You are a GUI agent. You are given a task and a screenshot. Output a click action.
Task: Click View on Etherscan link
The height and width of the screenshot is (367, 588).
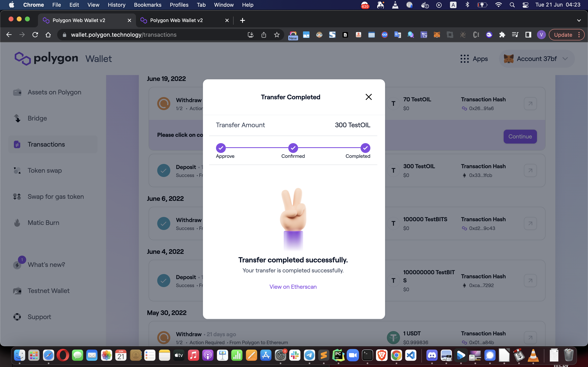click(x=293, y=287)
